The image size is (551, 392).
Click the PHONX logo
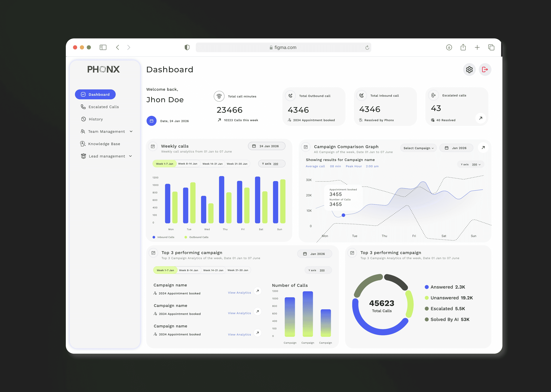pos(104,69)
